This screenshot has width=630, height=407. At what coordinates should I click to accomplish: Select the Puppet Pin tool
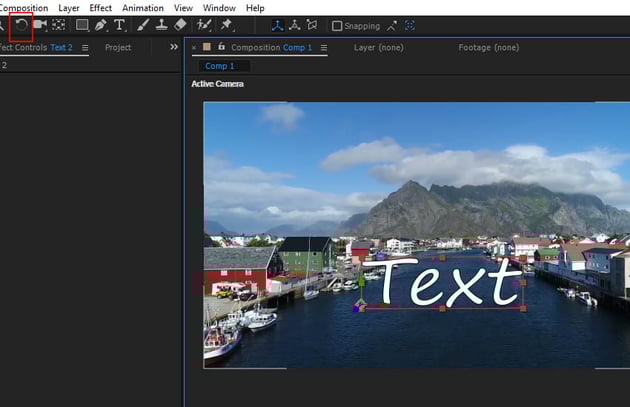coord(226,24)
